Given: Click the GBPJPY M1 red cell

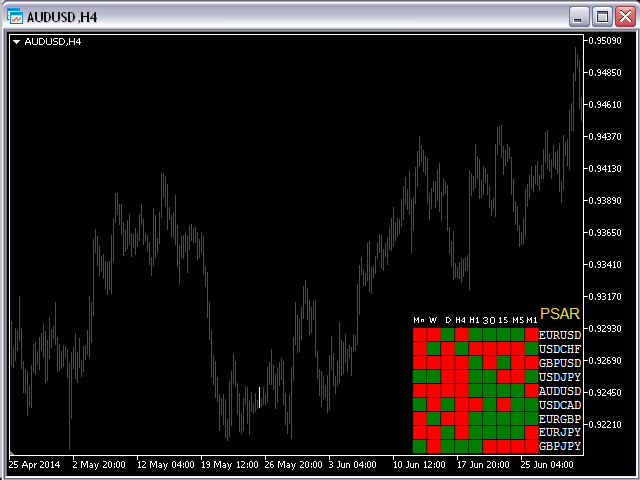Looking at the screenshot, I should point(532,446).
